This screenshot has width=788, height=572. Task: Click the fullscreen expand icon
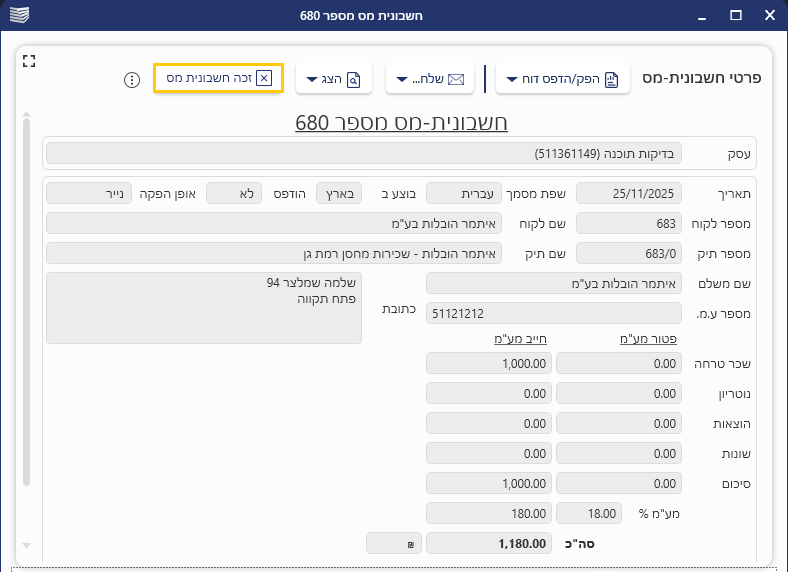point(29,61)
